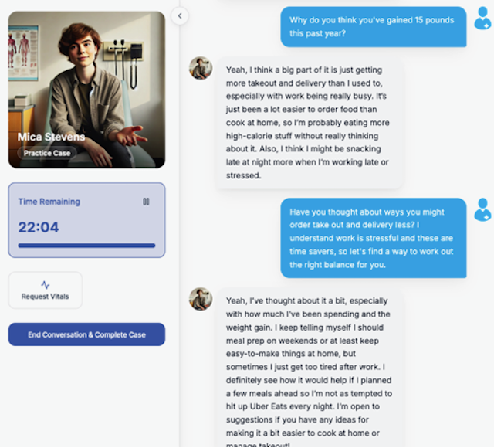Image resolution: width=494 pixels, height=448 pixels.
Task: End Conversation & Complete Case
Action: pyautogui.click(x=86, y=334)
